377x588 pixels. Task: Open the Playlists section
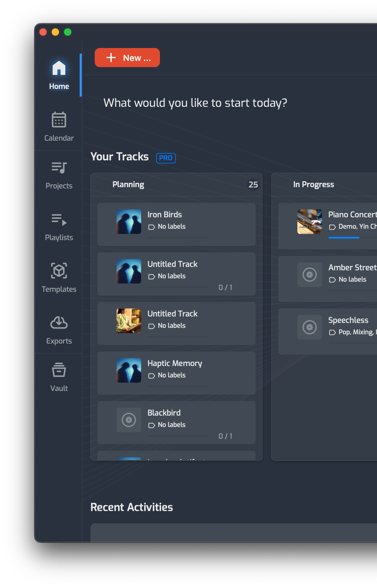click(59, 227)
